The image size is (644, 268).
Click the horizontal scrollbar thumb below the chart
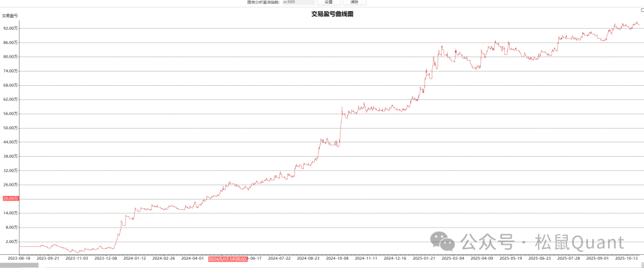[19, 265]
